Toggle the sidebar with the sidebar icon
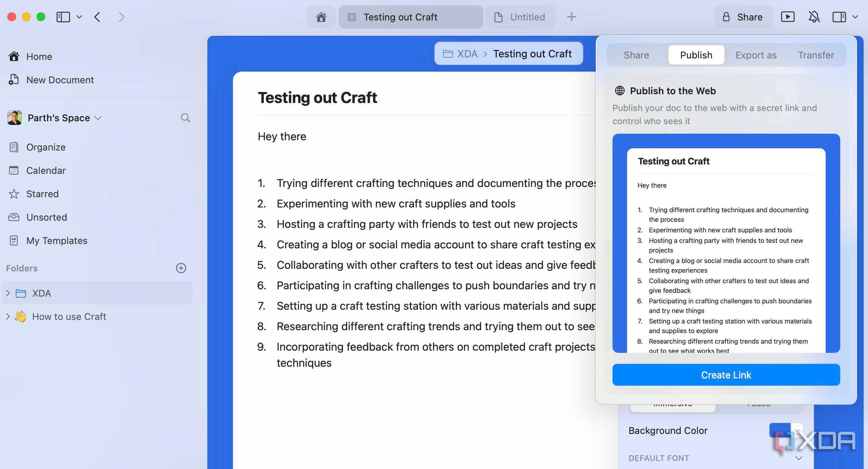 coord(63,17)
